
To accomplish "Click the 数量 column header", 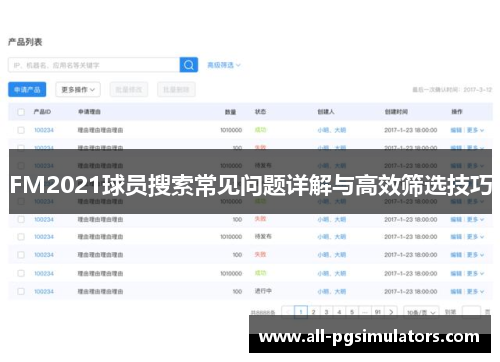I will 230,112.
